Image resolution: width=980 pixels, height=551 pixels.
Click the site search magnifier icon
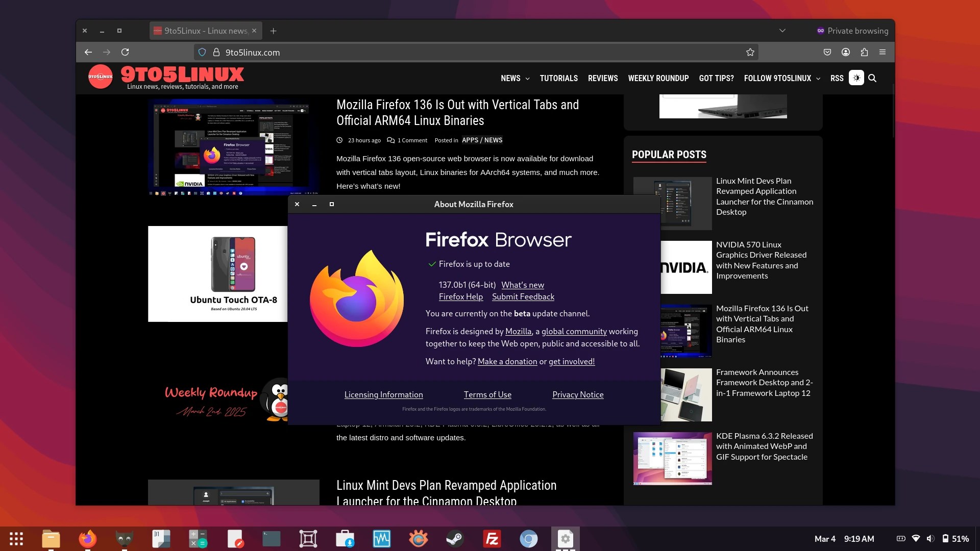[872, 78]
